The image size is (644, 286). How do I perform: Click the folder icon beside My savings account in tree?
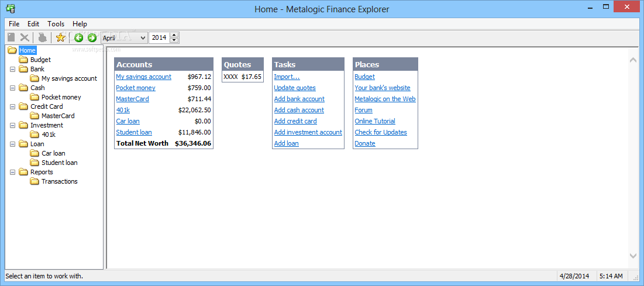pos(35,78)
